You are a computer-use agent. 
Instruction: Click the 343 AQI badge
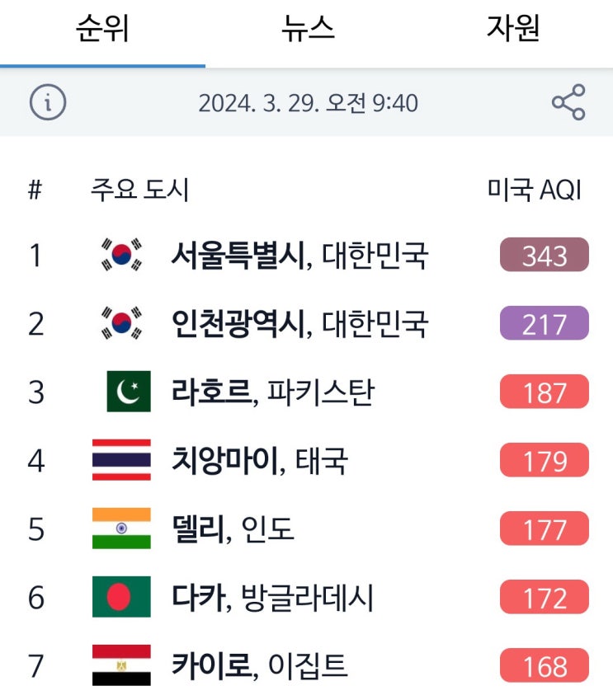coord(545,255)
